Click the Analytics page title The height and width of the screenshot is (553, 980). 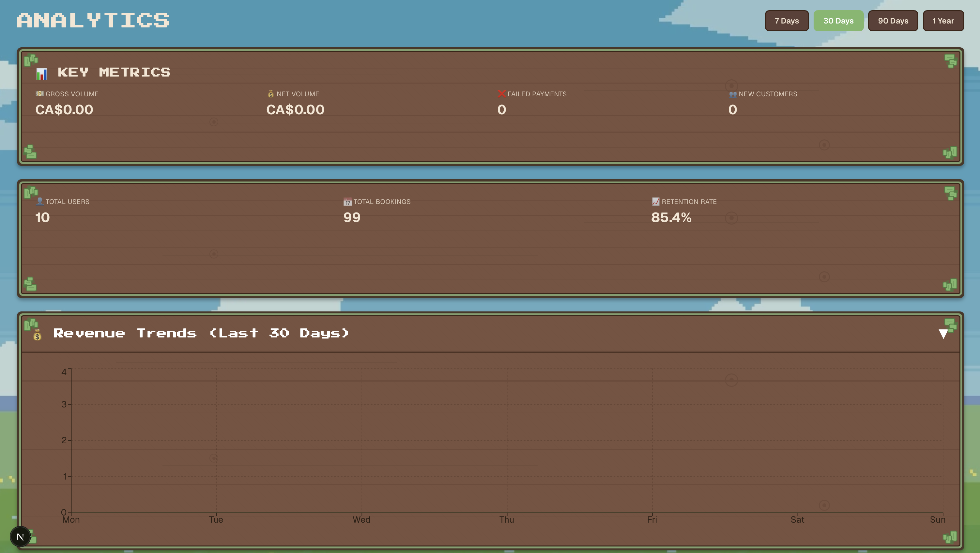point(93,20)
